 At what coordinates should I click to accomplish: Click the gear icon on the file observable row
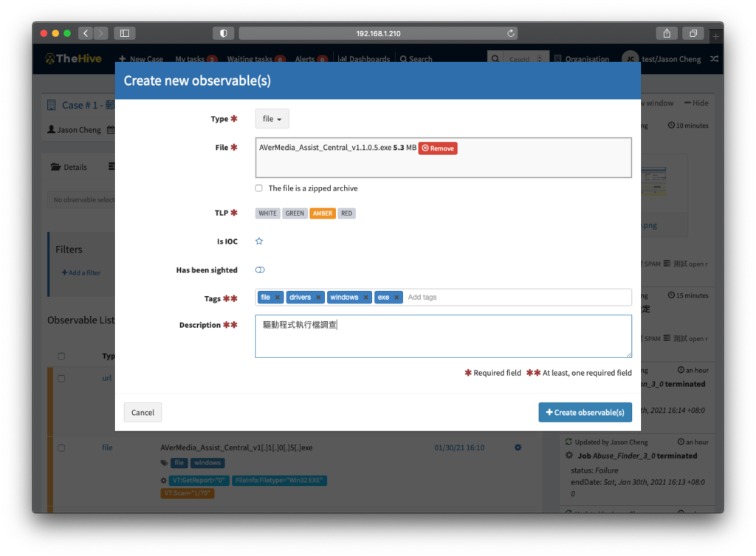518,447
